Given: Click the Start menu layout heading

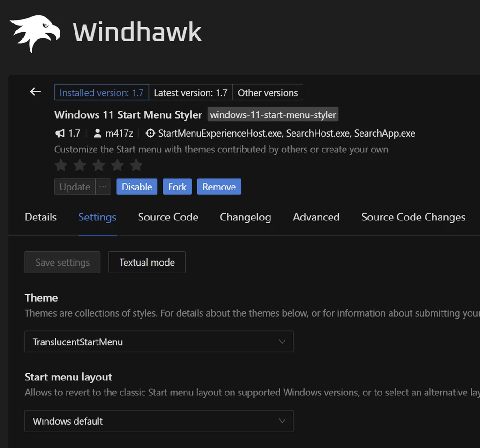Looking at the screenshot, I should point(68,377).
